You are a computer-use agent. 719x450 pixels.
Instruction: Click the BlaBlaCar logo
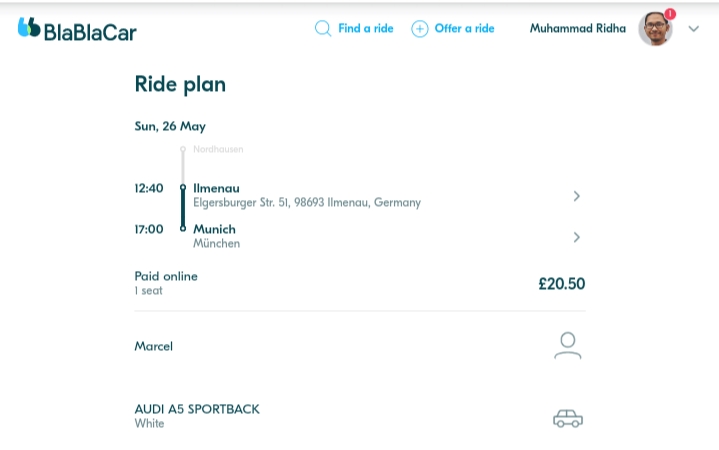pyautogui.click(x=77, y=29)
